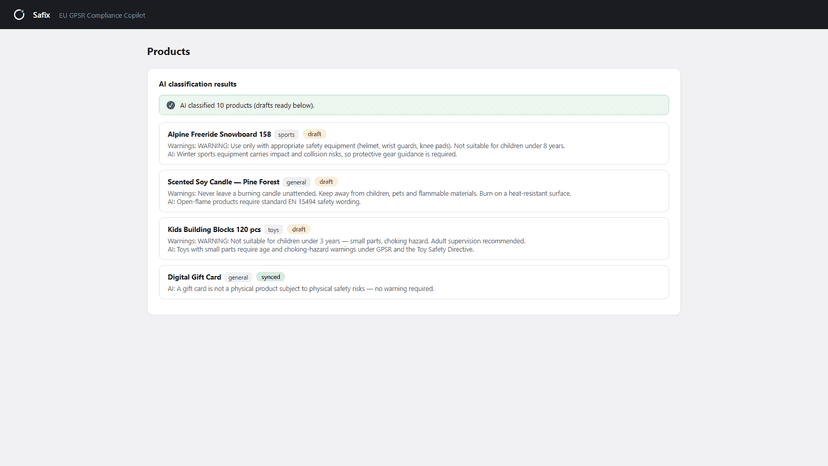The image size is (828, 466).
Task: Click the Snowboard warning text line
Action: (x=366, y=146)
